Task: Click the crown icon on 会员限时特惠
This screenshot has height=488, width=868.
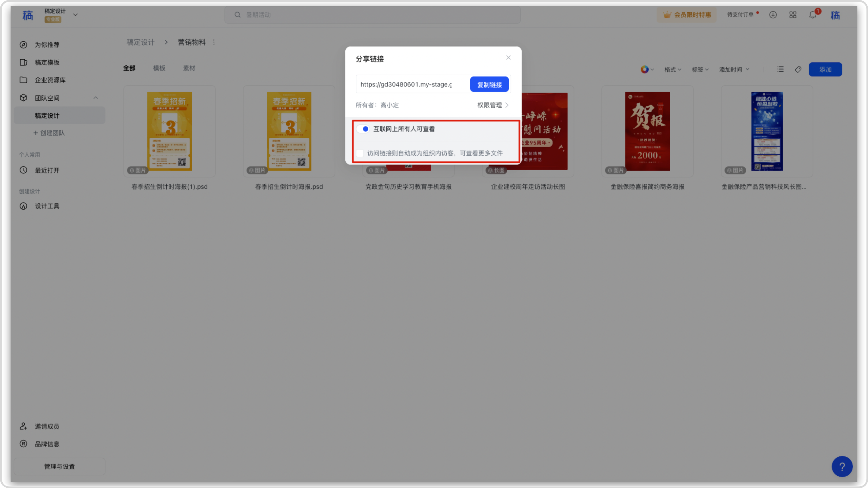Action: click(667, 15)
